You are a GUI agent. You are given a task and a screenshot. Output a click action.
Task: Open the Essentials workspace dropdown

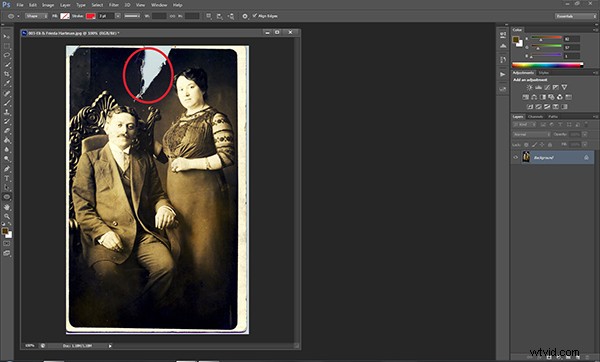pyautogui.click(x=576, y=16)
